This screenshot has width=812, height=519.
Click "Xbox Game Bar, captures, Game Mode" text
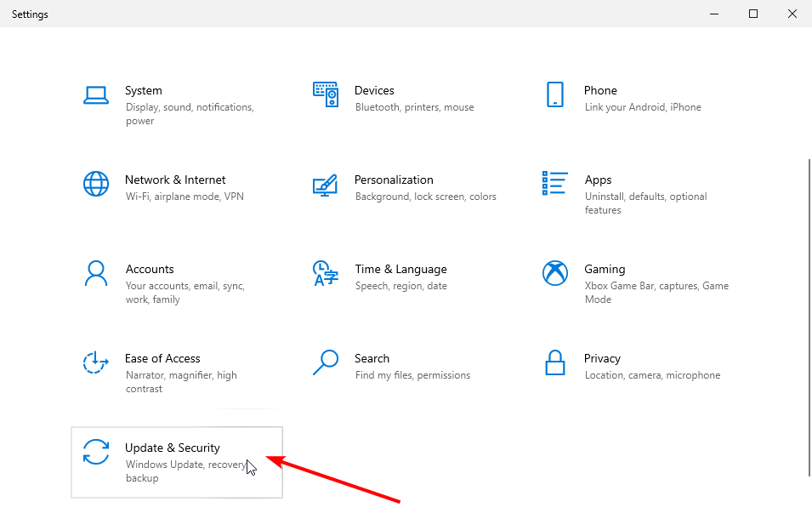click(x=656, y=293)
